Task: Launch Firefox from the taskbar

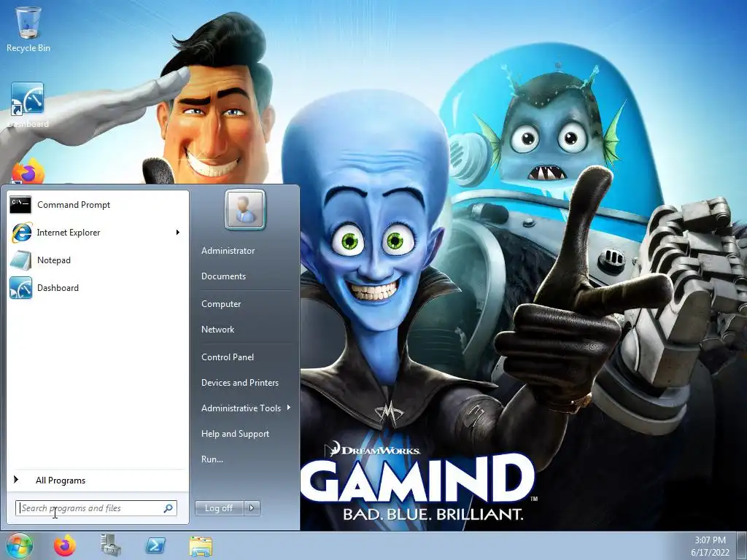Action: [x=64, y=545]
